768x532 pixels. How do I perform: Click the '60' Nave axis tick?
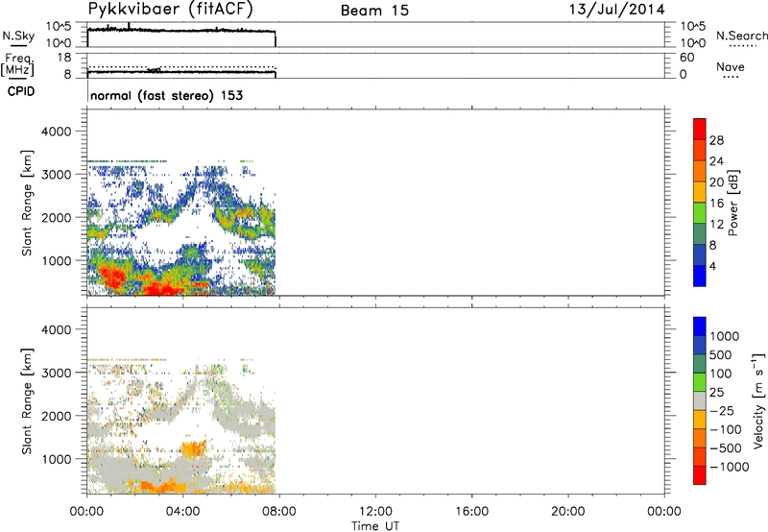(687, 58)
